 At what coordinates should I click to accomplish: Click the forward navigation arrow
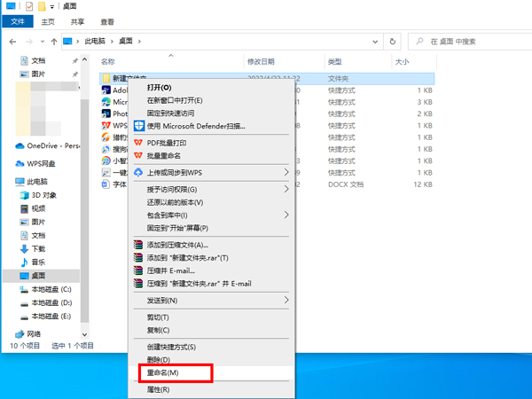(29, 42)
